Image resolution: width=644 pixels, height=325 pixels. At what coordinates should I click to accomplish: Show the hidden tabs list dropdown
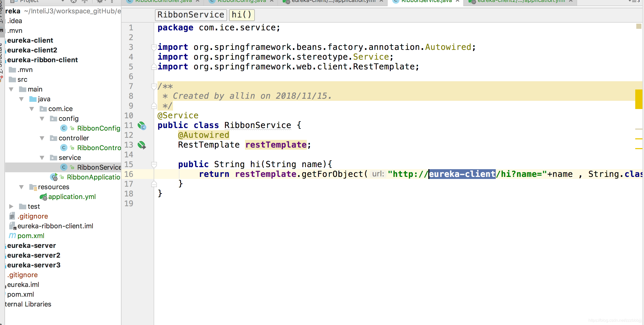click(635, 1)
